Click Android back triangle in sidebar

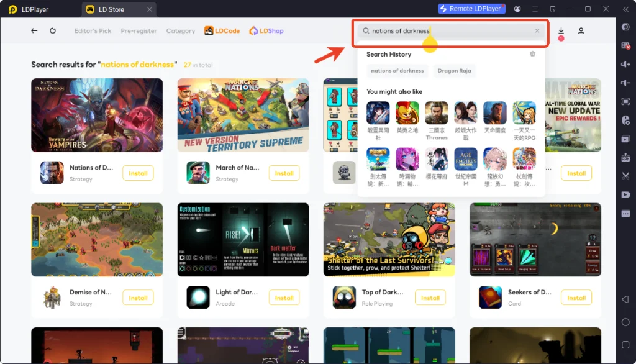point(625,299)
